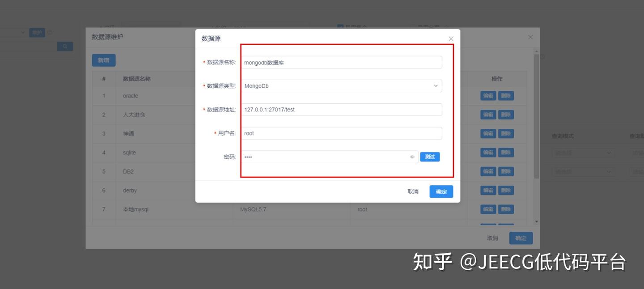This screenshot has width=644, height=289.
Task: Select the oracle data source name
Action: (x=131, y=96)
